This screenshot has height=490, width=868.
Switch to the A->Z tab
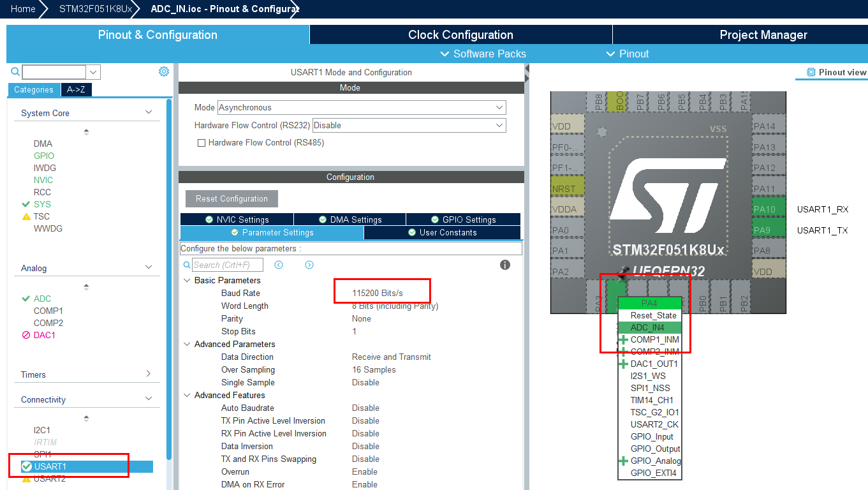(77, 90)
